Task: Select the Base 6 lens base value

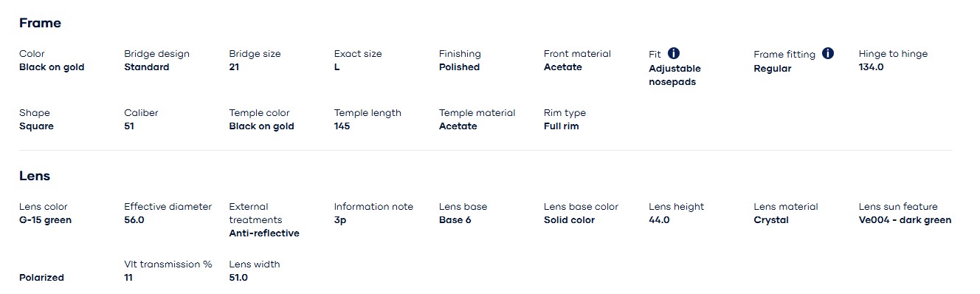Action: pos(455,220)
